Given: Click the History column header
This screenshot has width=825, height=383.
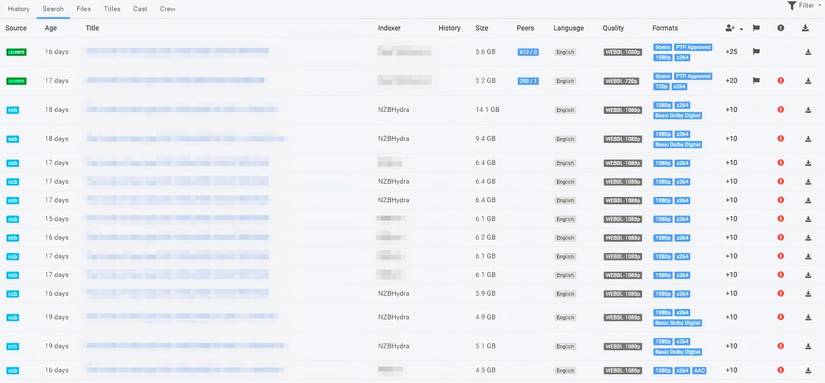Looking at the screenshot, I should coord(449,28).
